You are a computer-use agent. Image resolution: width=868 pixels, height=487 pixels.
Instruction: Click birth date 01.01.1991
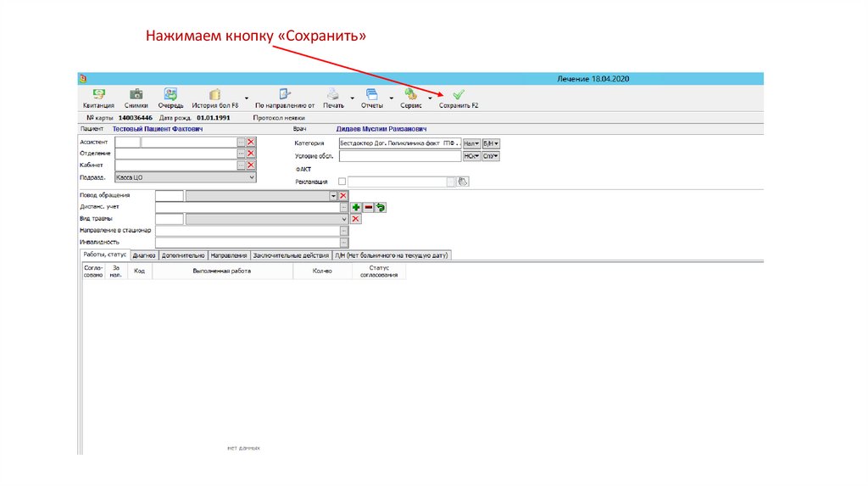(x=213, y=118)
